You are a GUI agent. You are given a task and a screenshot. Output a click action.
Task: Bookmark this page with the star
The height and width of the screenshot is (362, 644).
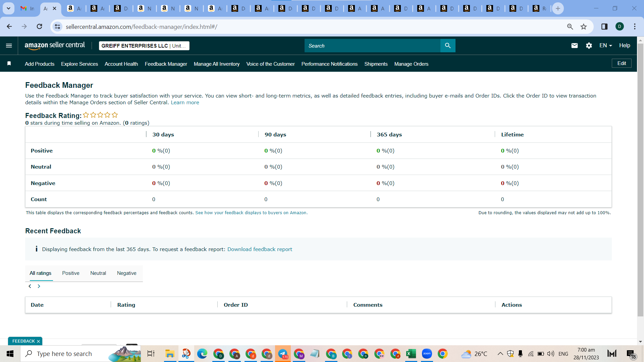click(584, 26)
